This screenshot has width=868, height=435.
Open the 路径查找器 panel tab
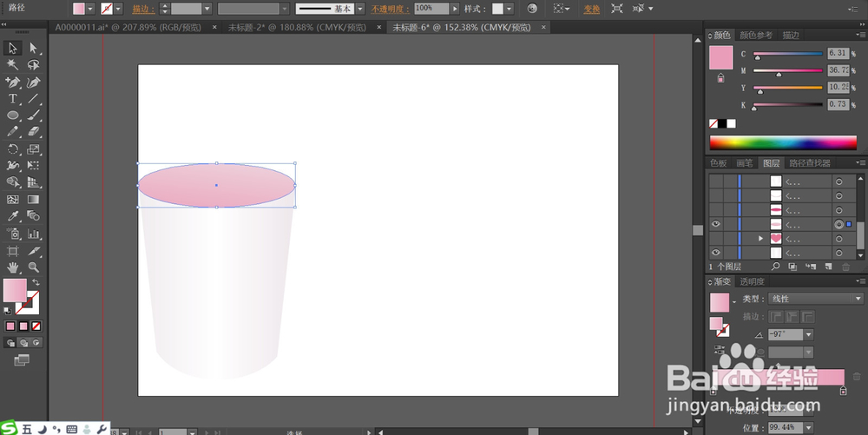pos(810,163)
